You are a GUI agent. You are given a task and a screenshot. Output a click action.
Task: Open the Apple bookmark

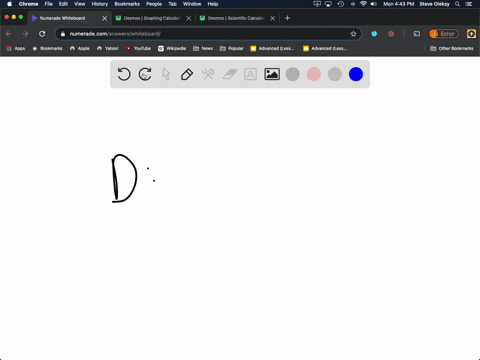pos(80,48)
